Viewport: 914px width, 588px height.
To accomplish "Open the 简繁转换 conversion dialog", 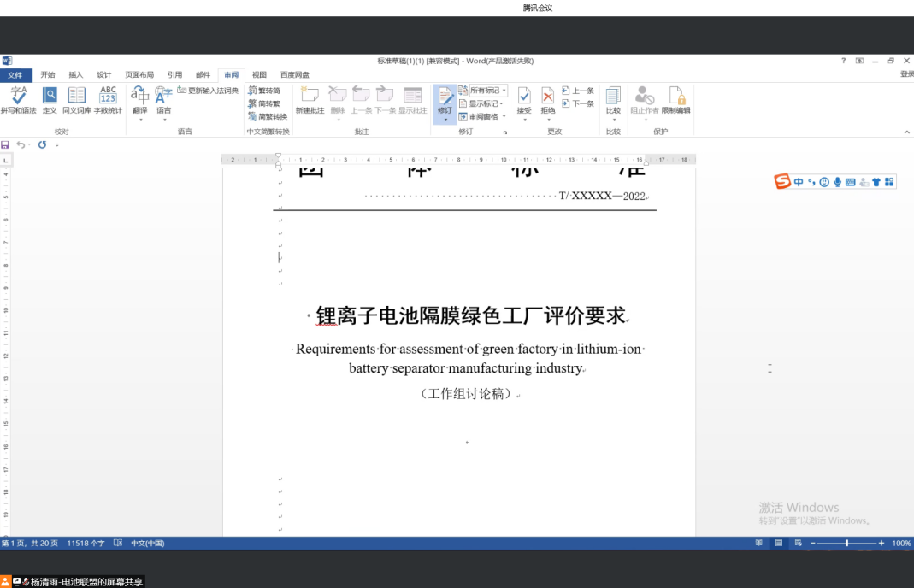I will tap(268, 116).
